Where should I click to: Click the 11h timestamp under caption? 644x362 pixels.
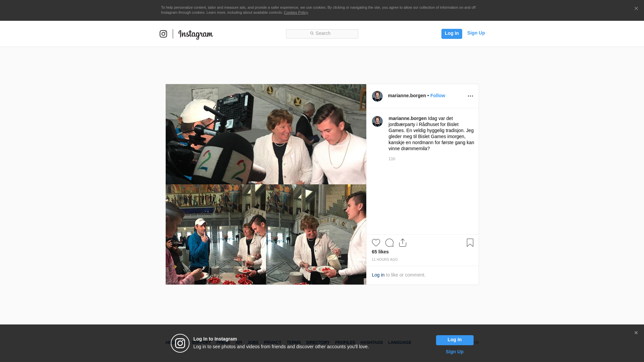point(392,159)
